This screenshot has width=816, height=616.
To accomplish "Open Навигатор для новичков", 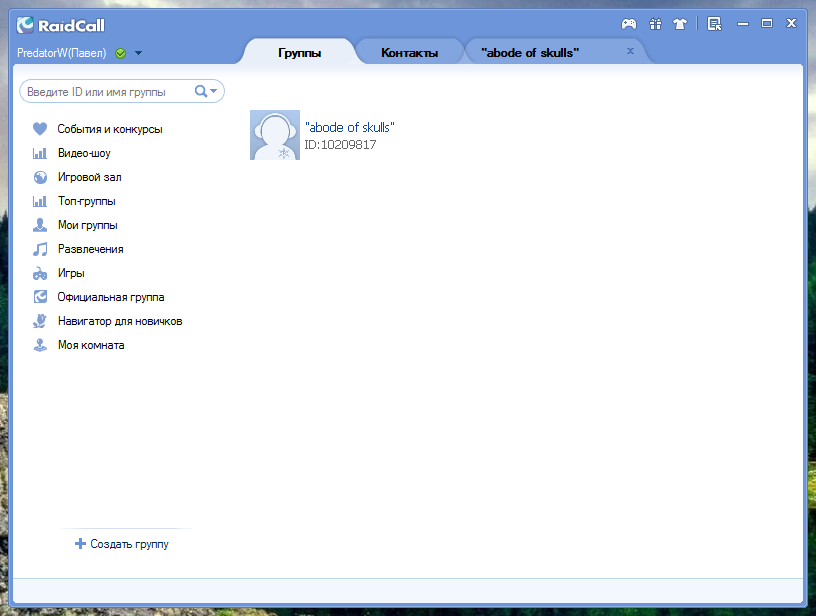I will tap(120, 321).
